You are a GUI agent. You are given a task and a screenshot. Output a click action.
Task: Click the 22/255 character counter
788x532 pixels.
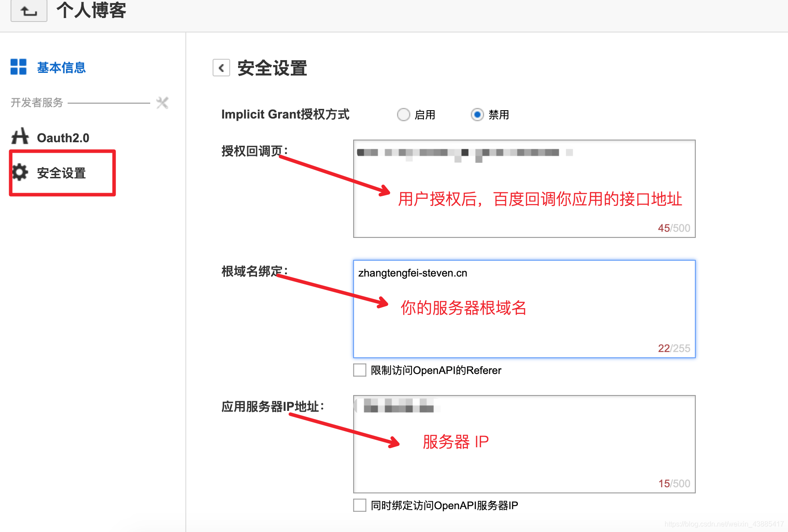(674, 349)
